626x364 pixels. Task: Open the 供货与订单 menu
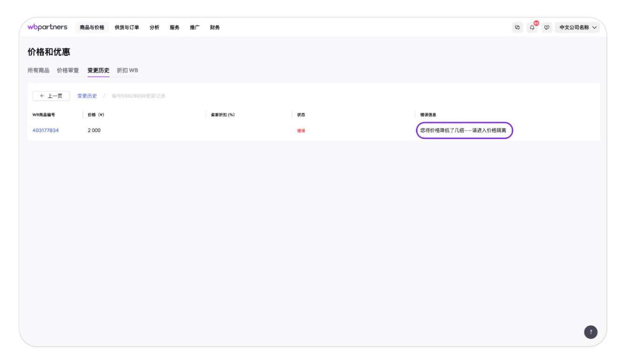pos(127,27)
